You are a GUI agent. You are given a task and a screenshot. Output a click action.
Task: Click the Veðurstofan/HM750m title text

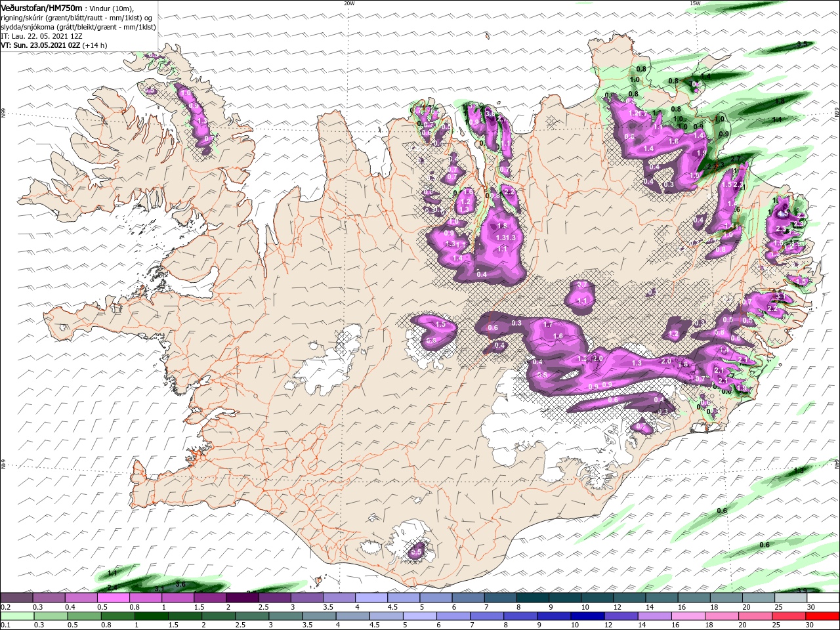pos(42,7)
